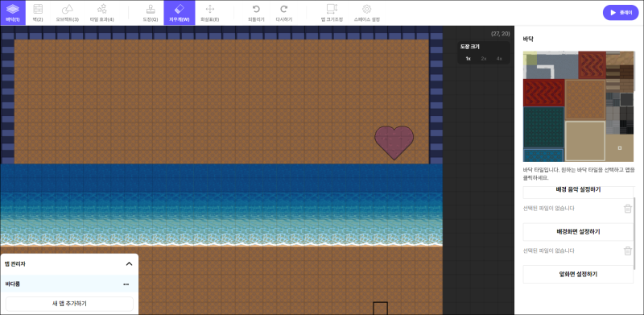The height and width of the screenshot is (315, 644).
Task: Choose the 도장(Q) stamp tool
Action: (x=151, y=13)
